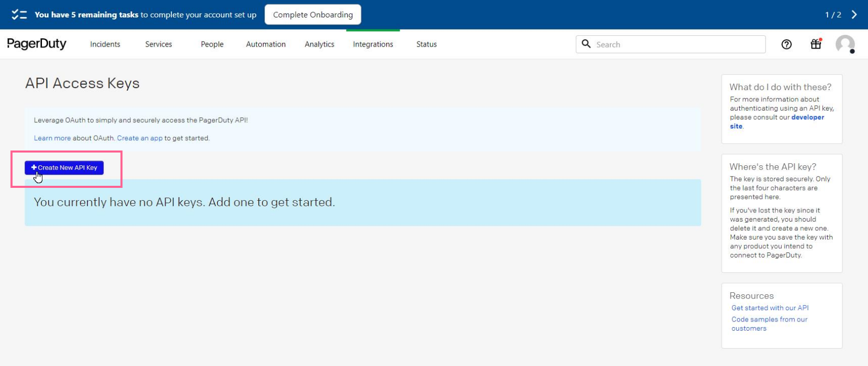
Task: Open the Create an app link
Action: 140,138
